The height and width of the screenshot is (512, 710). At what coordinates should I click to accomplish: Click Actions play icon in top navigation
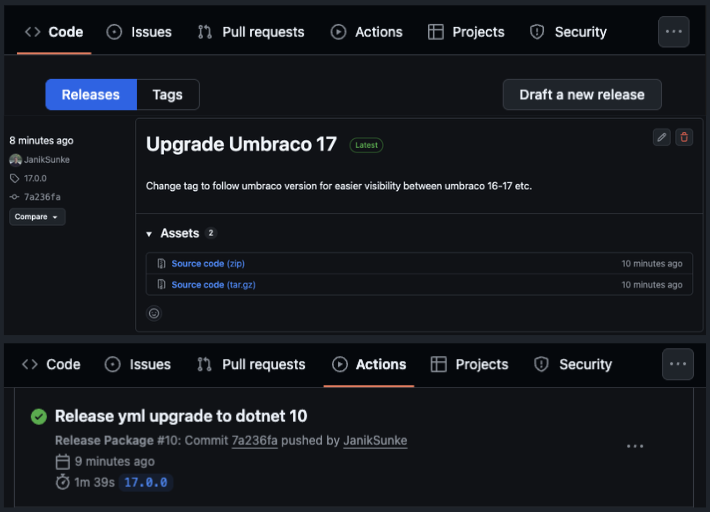pos(338,32)
